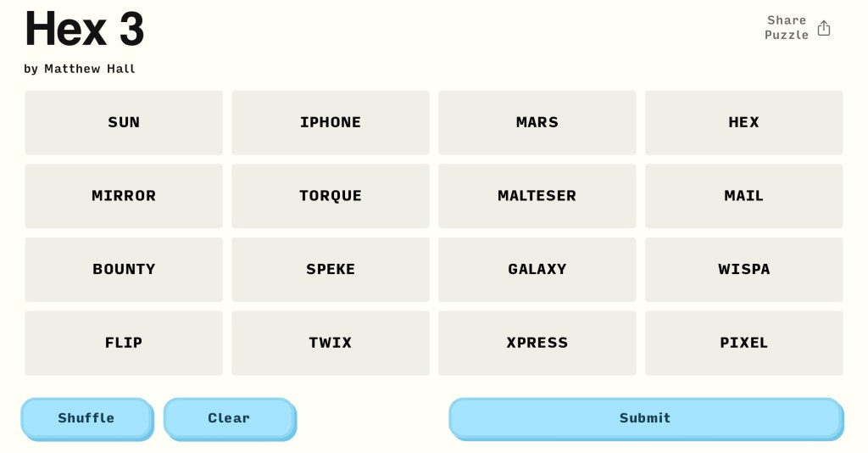Toggle the MARS tile selection
The width and height of the screenshot is (868, 453).
point(537,122)
